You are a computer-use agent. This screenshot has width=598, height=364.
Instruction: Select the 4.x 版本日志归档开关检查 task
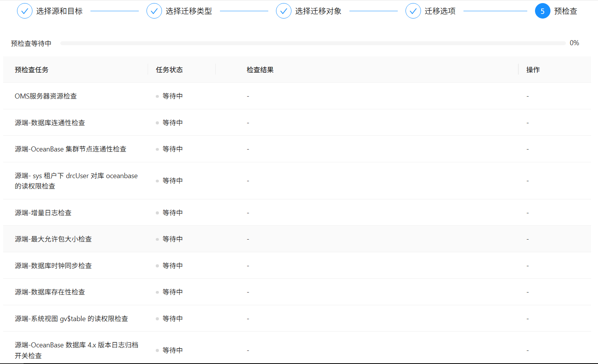point(77,350)
